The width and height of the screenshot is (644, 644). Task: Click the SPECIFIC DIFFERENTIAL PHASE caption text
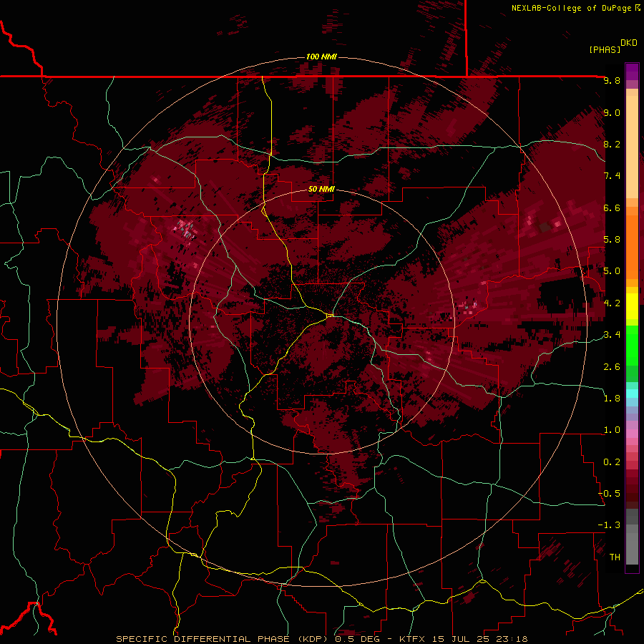(203, 639)
